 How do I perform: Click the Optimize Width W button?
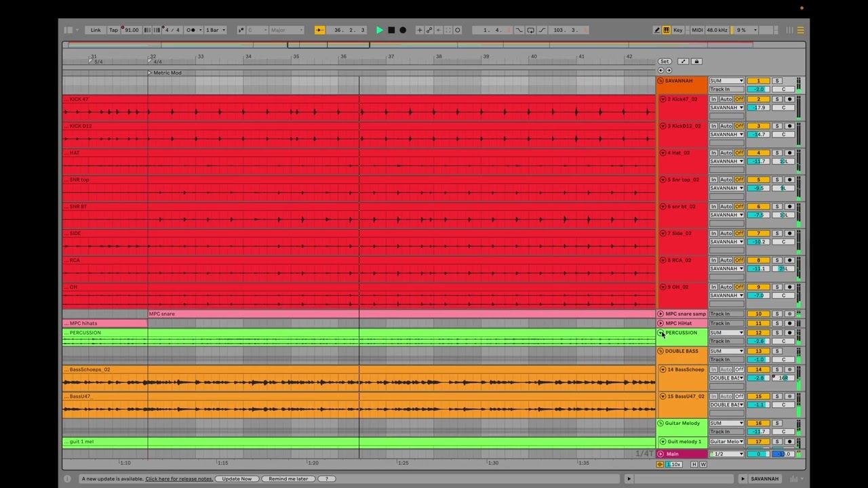pos(703,464)
